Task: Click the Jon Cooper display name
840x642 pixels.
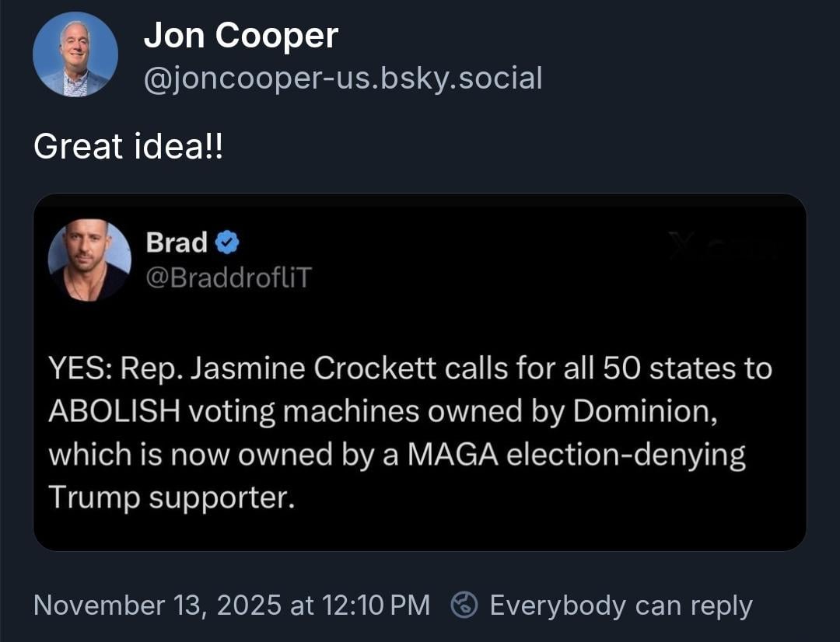Action: point(240,36)
